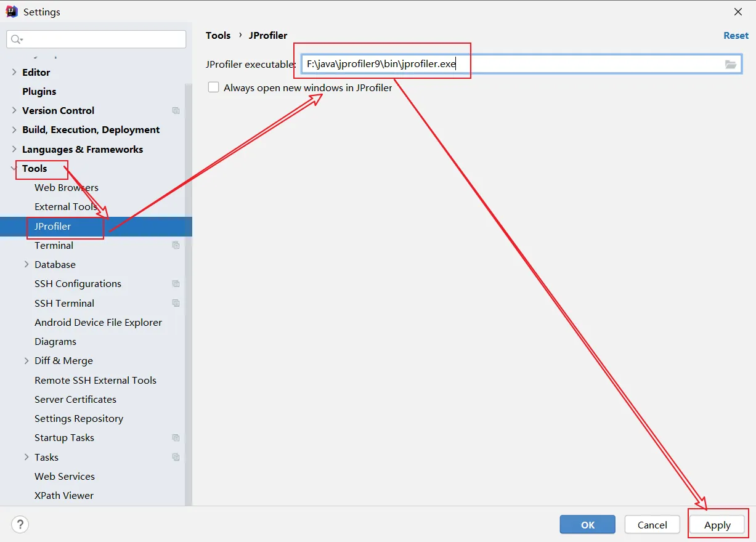Click project-level icon next to Startup Tasks
Image resolution: width=756 pixels, height=542 pixels.
[176, 438]
